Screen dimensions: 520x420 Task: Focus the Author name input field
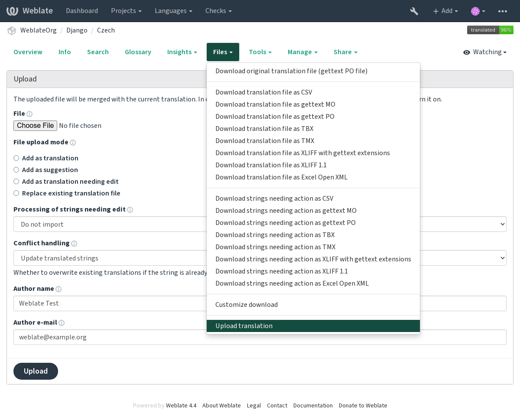click(260, 303)
